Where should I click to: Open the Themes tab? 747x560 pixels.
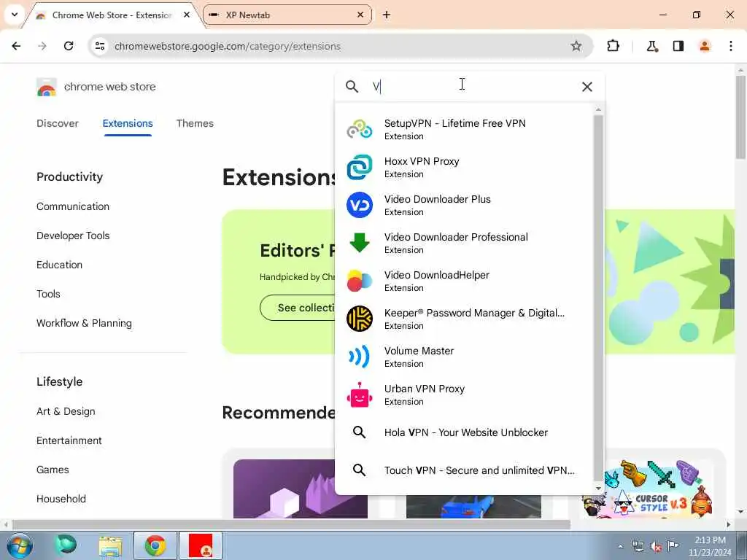195,123
